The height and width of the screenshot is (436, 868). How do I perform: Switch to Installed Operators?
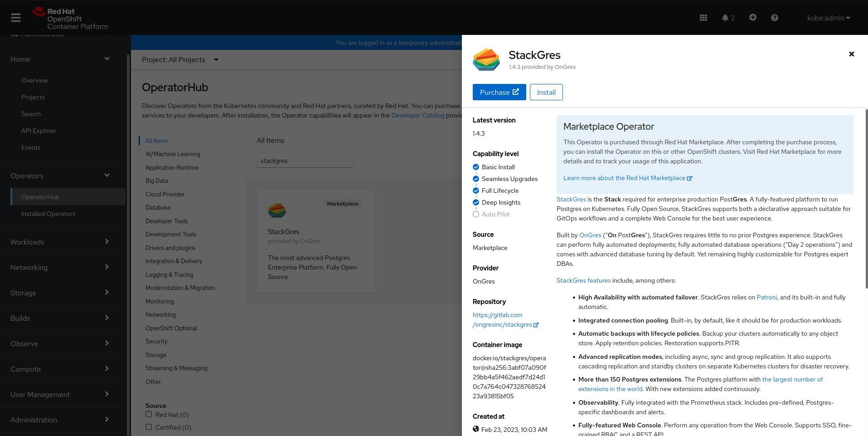pos(48,213)
